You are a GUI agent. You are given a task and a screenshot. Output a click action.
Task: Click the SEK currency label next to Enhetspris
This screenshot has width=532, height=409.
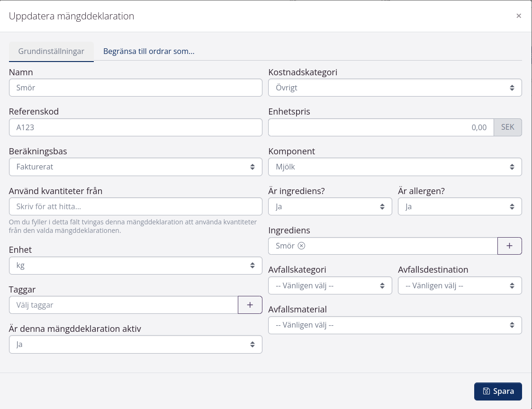click(507, 127)
